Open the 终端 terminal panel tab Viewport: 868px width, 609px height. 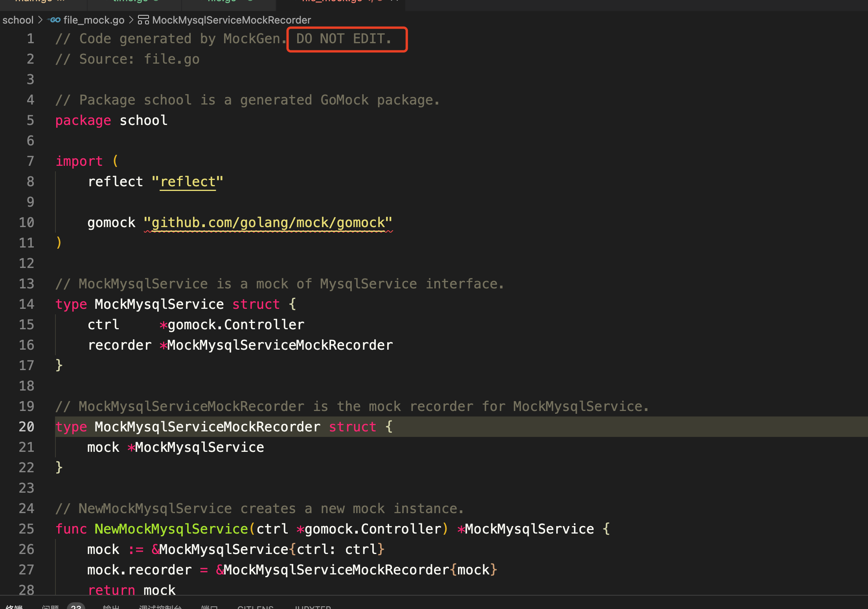click(x=14, y=607)
